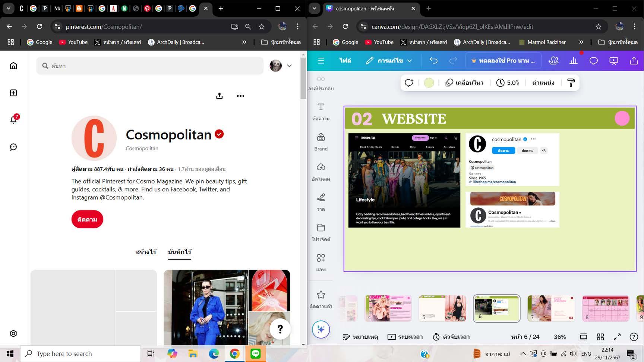Open the Canva Notes button
The image size is (644, 362).
point(360,337)
